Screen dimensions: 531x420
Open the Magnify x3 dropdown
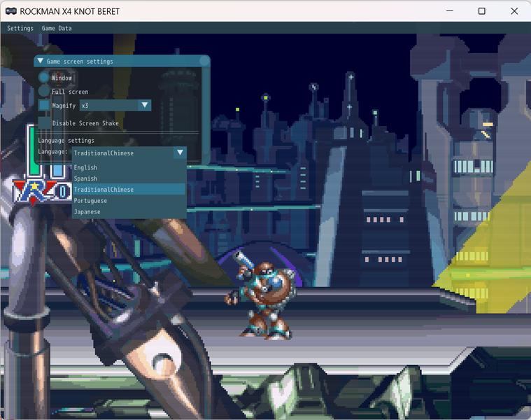[115, 105]
